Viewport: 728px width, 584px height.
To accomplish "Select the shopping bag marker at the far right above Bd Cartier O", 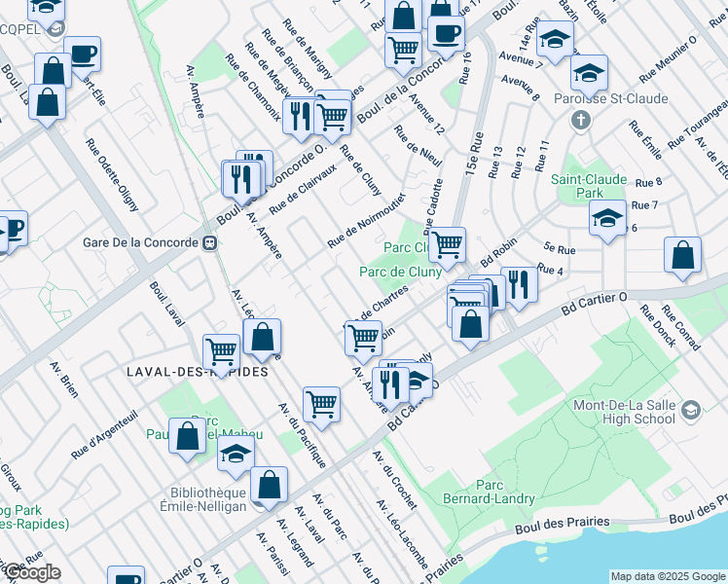I will [x=682, y=256].
